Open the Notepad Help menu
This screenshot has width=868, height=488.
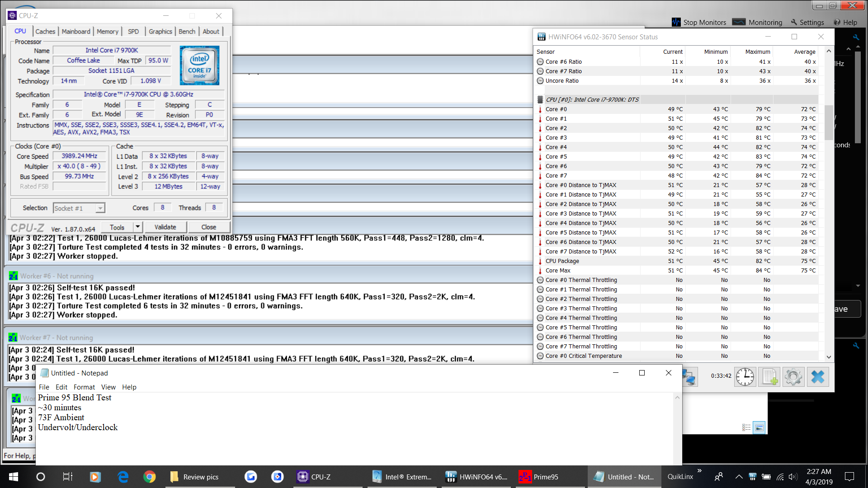point(129,387)
